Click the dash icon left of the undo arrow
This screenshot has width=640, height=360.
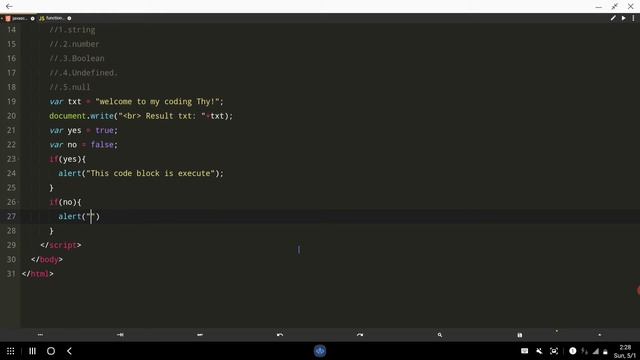click(200, 335)
